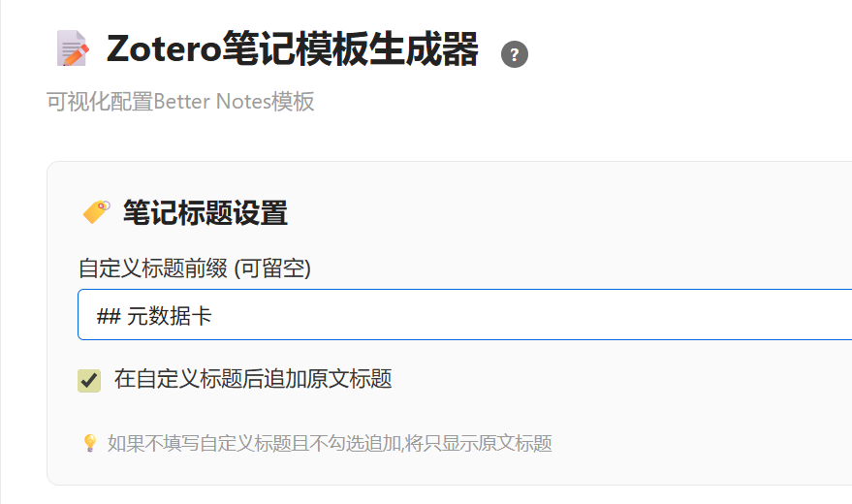Click the word Zotero in the title
This screenshot has width=852, height=504.
click(164, 49)
